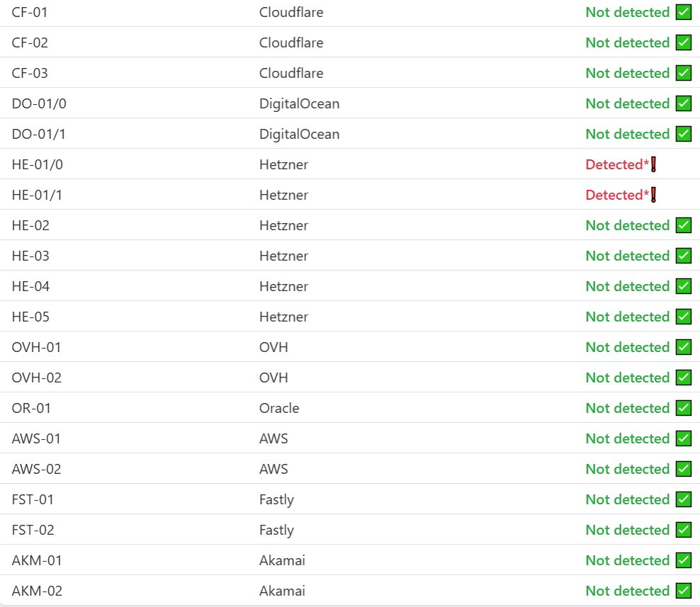Click the DigitalOcean provider in DO-01/1 row
The width and height of the screenshot is (700, 607).
299,134
